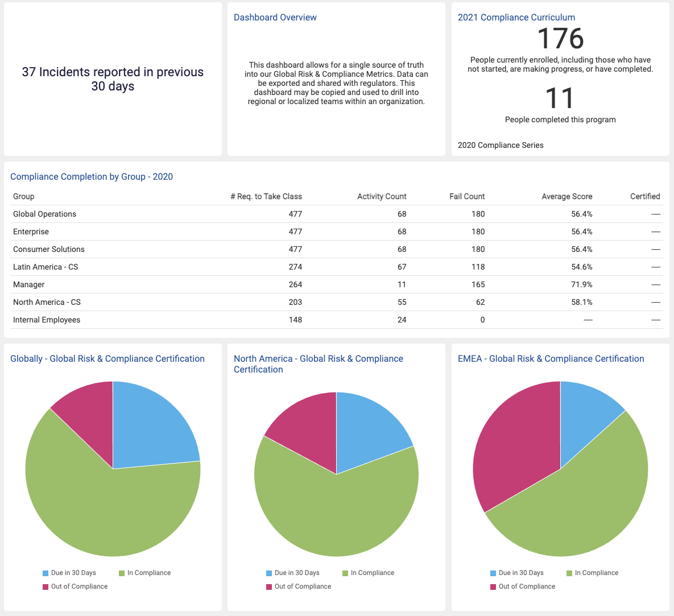
Task: Sort the table by Fail Count
Action: [467, 196]
